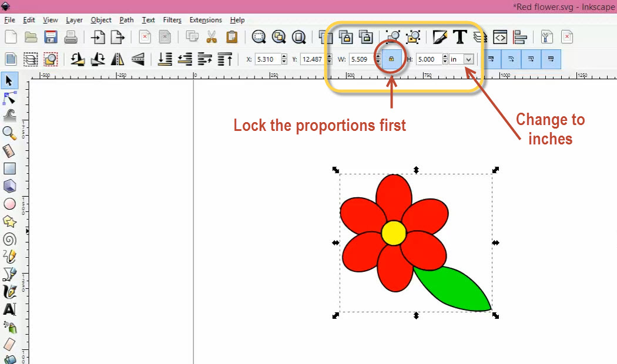Paste from the clipboard icon
The image size is (617, 364).
[x=232, y=37]
